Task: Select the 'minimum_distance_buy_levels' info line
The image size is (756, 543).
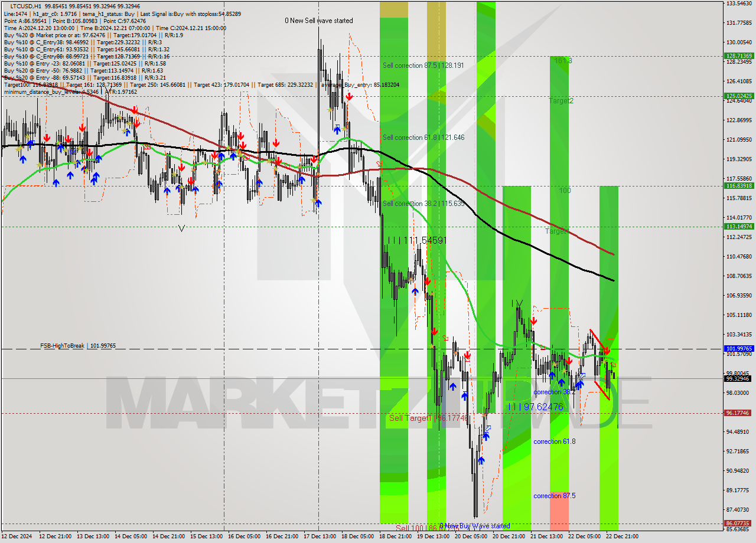Action: pyautogui.click(x=71, y=92)
